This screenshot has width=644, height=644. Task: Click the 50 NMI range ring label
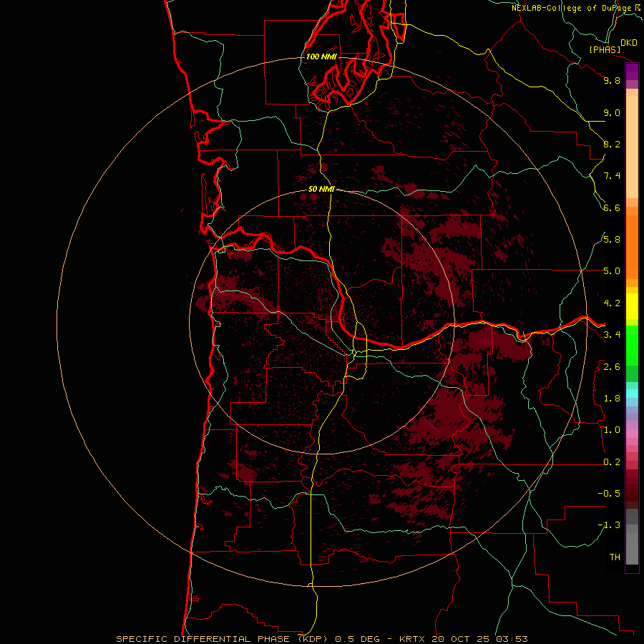[x=321, y=189]
